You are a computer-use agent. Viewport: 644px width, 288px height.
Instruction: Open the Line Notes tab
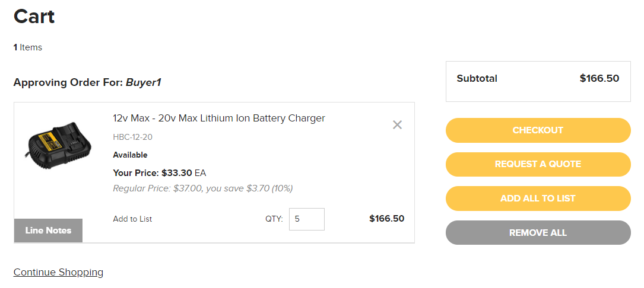coord(48,231)
